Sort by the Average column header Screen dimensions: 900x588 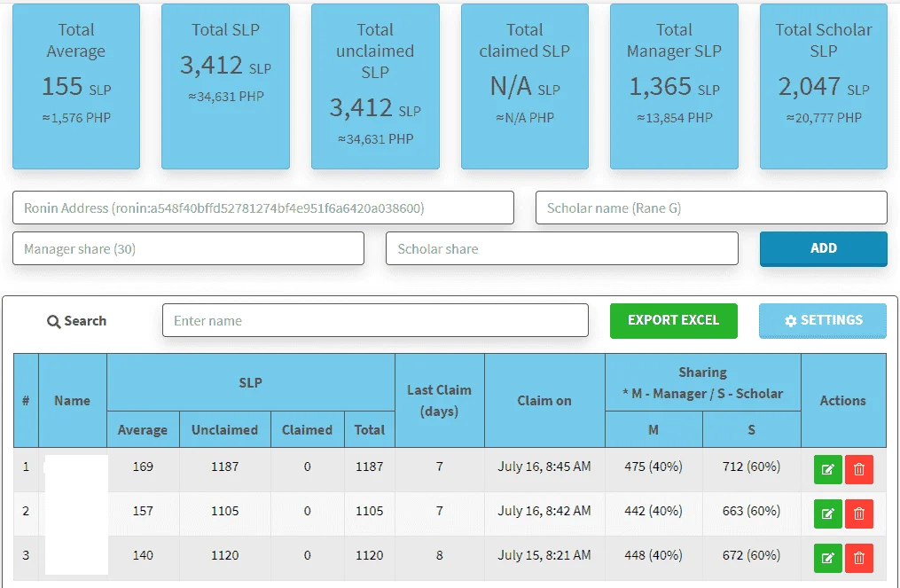point(143,429)
